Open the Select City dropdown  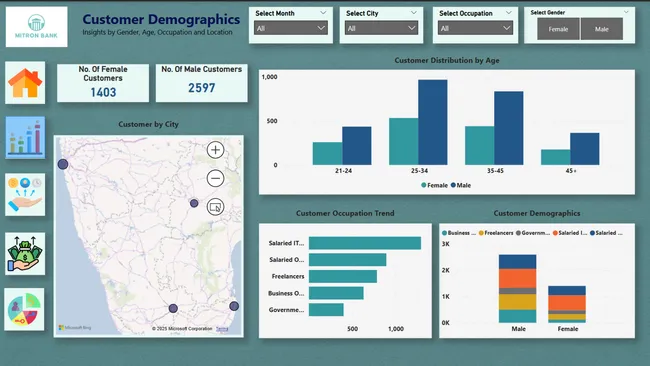tap(381, 28)
